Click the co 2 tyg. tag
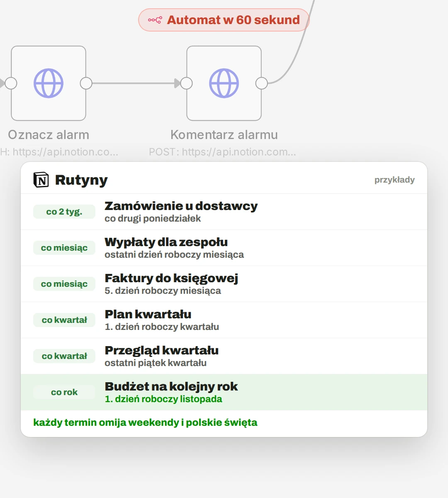This screenshot has height=498, width=448. pos(64,212)
